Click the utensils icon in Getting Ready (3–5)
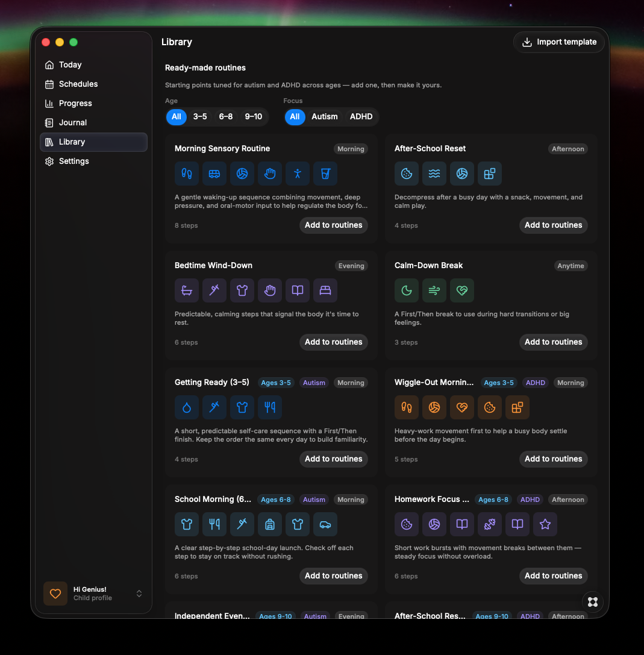Viewport: 644px width, 655px height. [x=270, y=407]
